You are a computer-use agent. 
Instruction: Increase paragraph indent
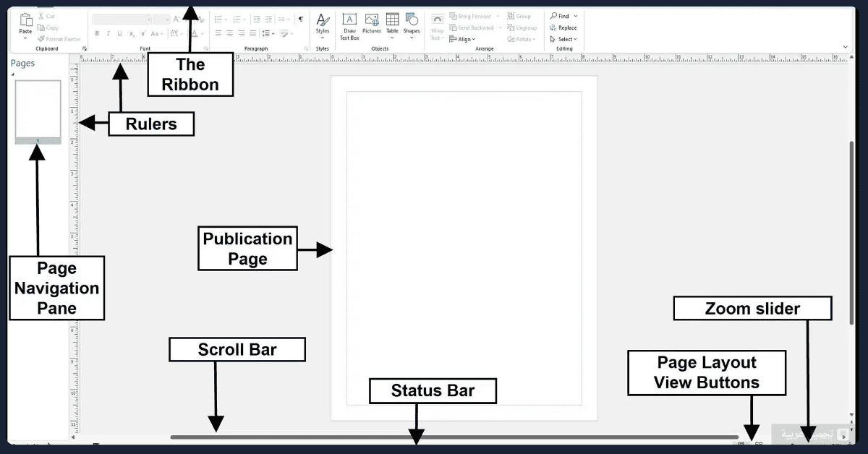[270, 19]
